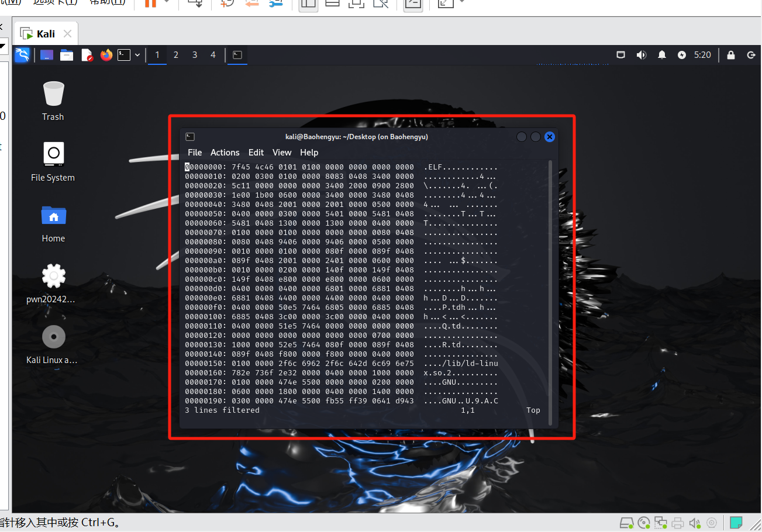Click the ....P.tdh ASCII text
Image resolution: width=762 pixels, height=532 pixels.
445,308
